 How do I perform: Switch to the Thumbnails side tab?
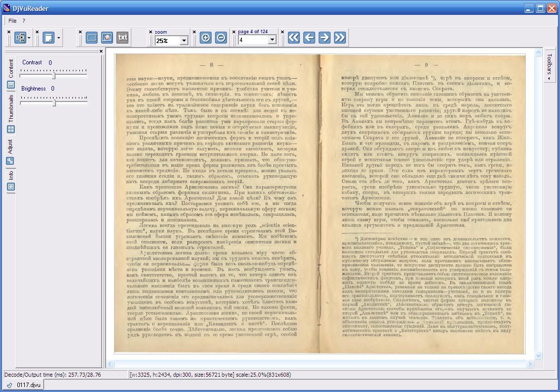(10, 109)
